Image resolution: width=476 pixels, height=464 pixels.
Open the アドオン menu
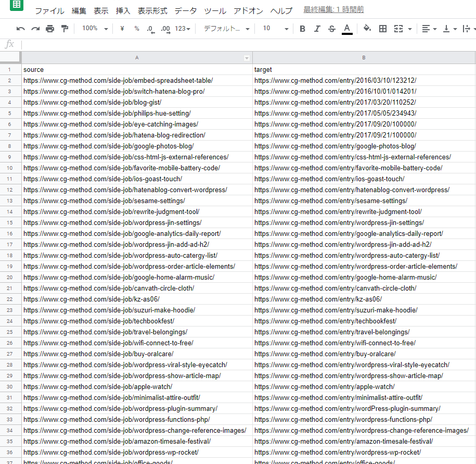point(248,11)
